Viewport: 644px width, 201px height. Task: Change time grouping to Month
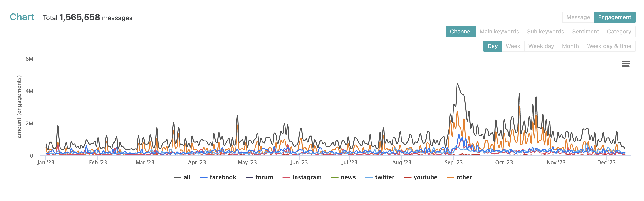tap(570, 46)
